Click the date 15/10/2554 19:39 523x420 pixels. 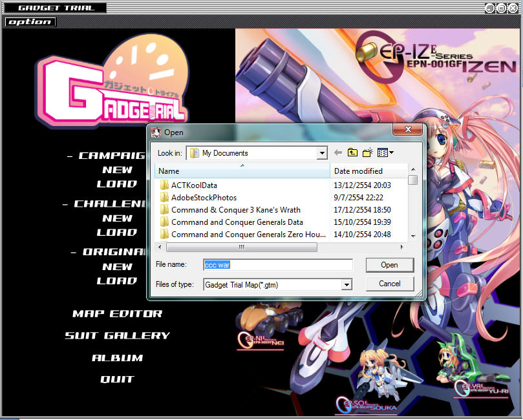(x=362, y=222)
